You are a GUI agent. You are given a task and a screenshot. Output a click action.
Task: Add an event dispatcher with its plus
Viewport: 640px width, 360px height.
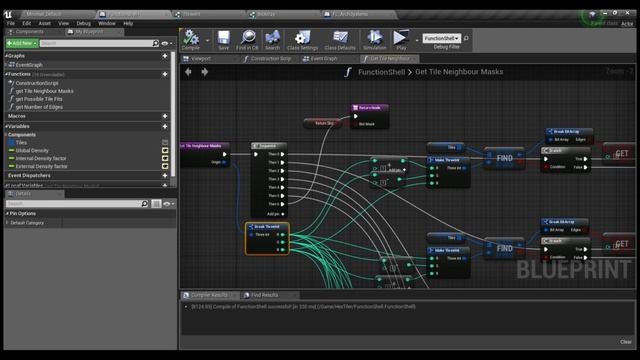(x=165, y=176)
